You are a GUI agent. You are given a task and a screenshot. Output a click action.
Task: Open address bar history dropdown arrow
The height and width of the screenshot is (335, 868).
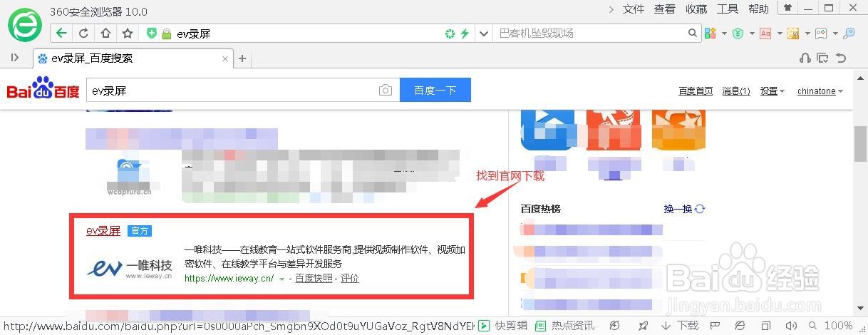[484, 33]
